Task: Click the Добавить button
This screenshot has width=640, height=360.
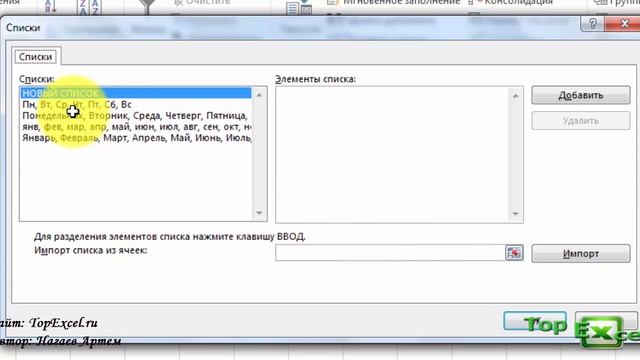Action: tap(580, 95)
